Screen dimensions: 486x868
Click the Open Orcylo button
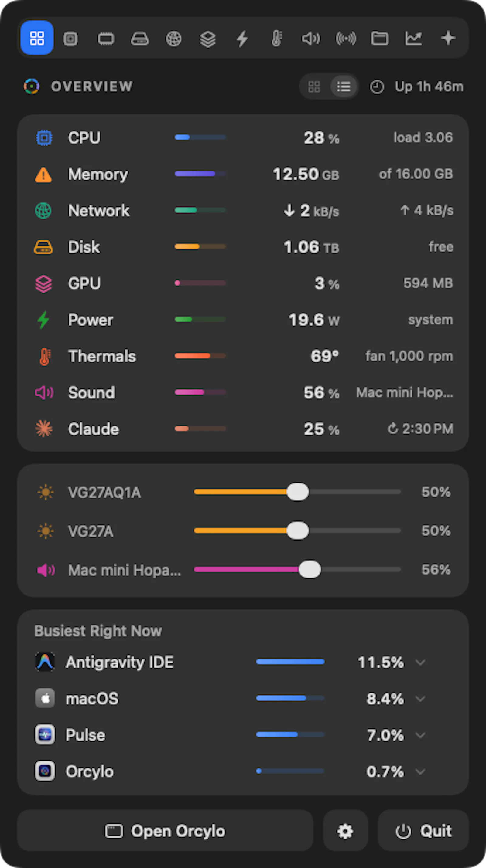tap(165, 831)
